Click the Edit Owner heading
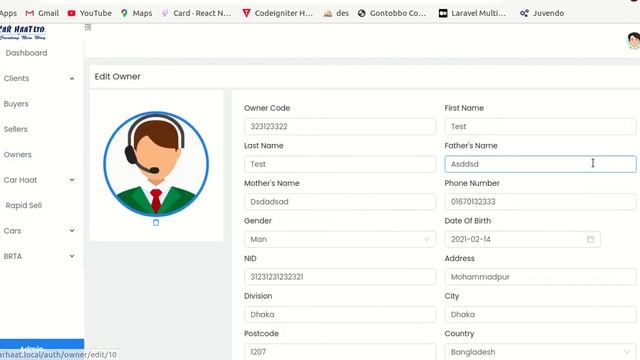The width and height of the screenshot is (640, 360). click(118, 77)
